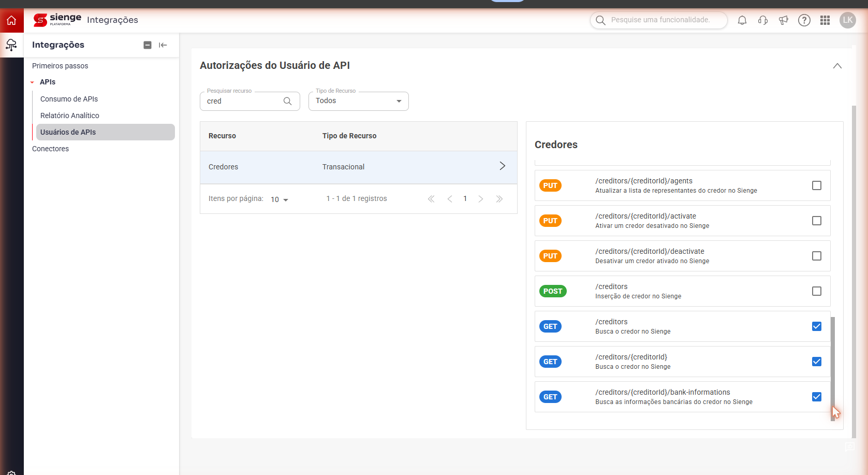Open the apps grid icon
Image resolution: width=868 pixels, height=475 pixels.
(x=825, y=20)
